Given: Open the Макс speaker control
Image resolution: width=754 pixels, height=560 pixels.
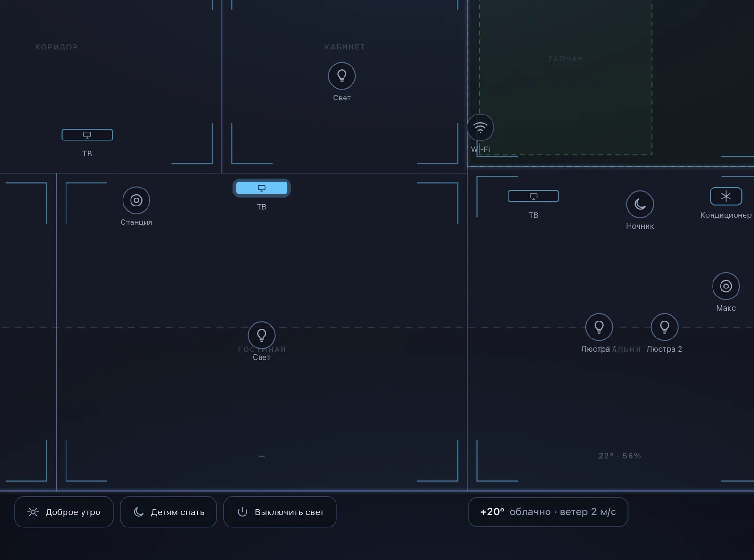Looking at the screenshot, I should [x=726, y=286].
